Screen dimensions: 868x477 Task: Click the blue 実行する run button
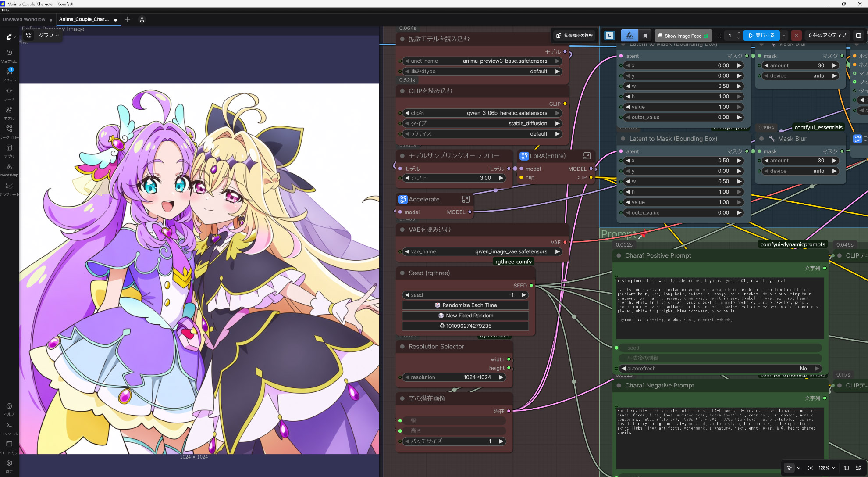click(761, 36)
